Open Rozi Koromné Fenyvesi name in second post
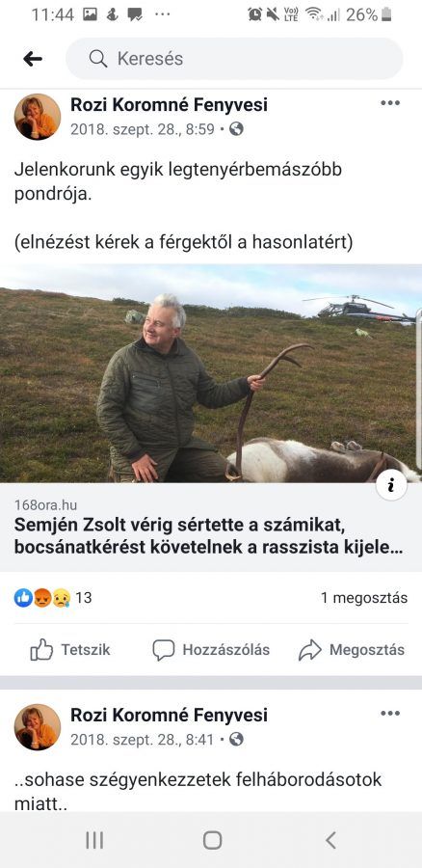The image size is (422, 868). (169, 715)
